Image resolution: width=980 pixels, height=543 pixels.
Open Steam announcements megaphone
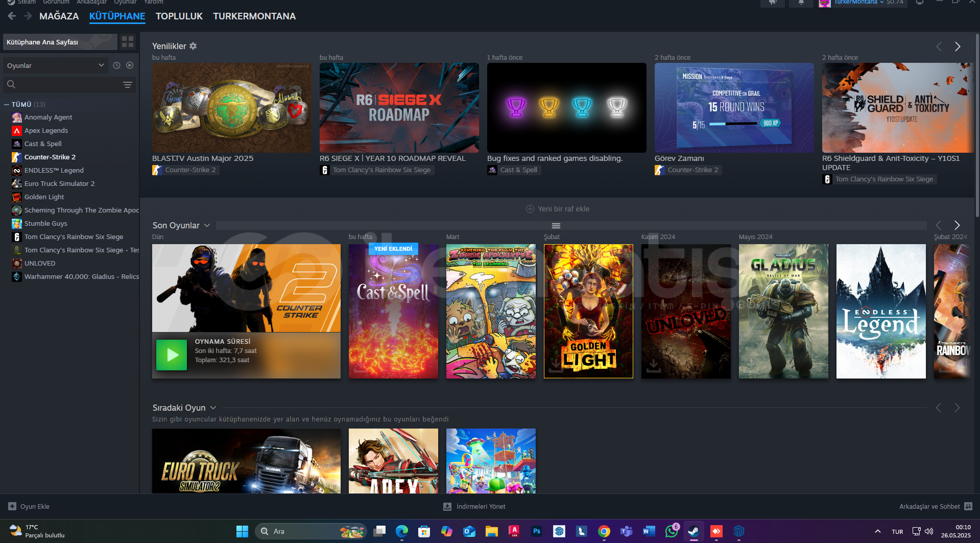773,3
